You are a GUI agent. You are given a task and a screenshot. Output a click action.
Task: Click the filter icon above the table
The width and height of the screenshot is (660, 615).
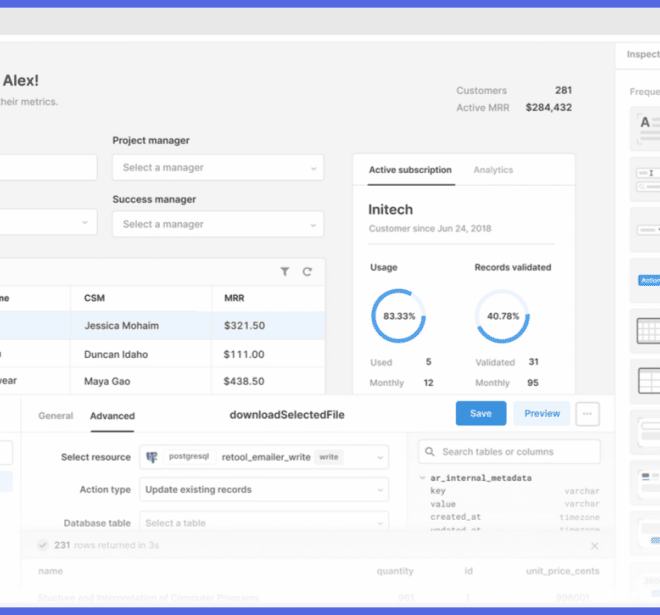(285, 272)
